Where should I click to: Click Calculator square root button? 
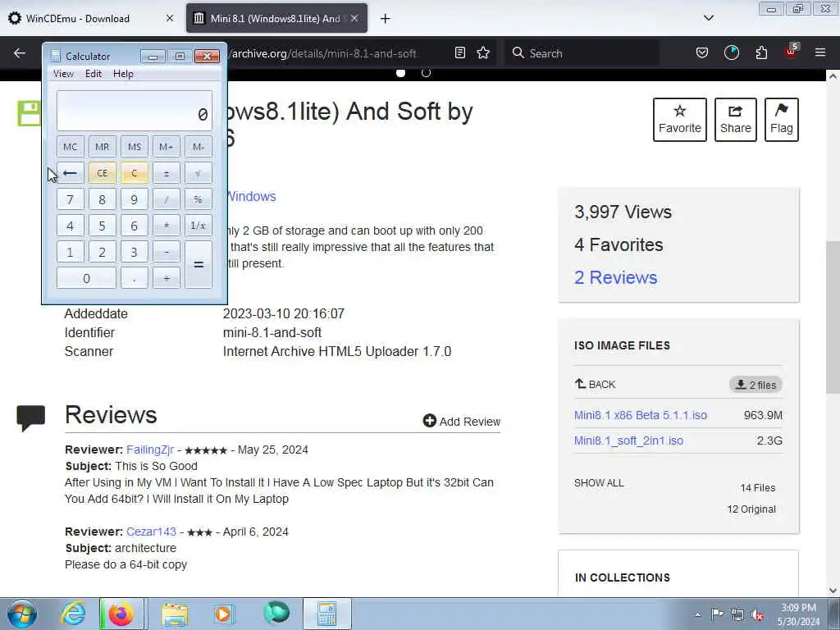(199, 173)
